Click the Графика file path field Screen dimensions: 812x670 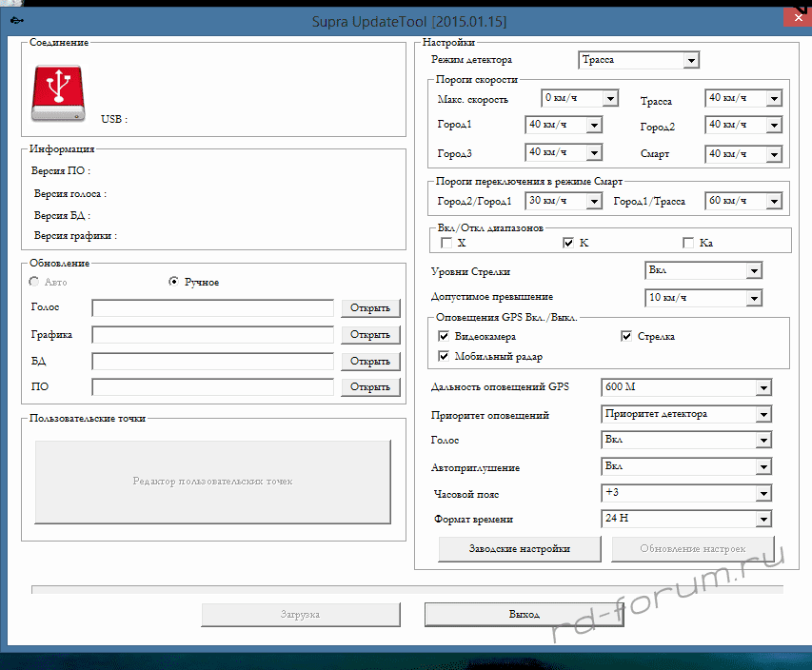point(213,334)
